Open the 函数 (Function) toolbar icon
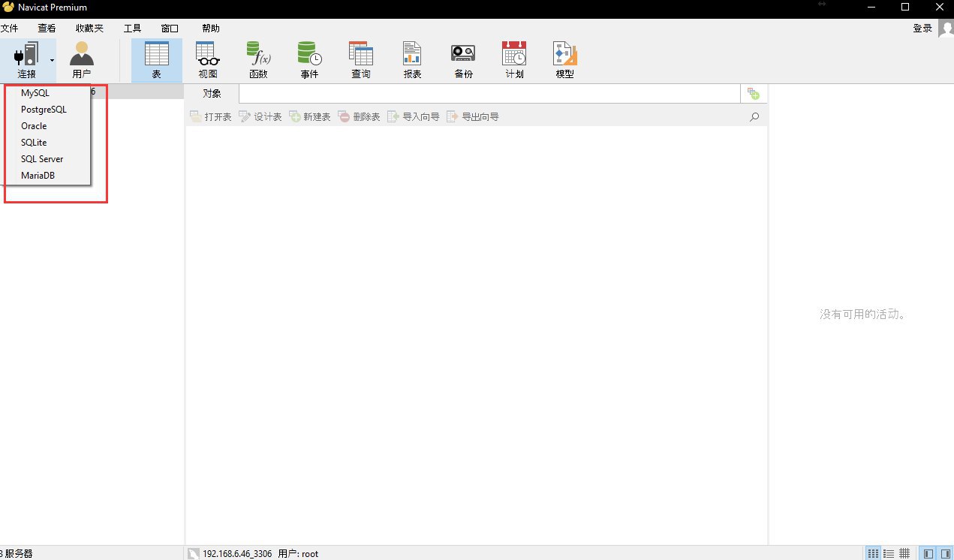The height and width of the screenshot is (560, 954). tap(258, 60)
